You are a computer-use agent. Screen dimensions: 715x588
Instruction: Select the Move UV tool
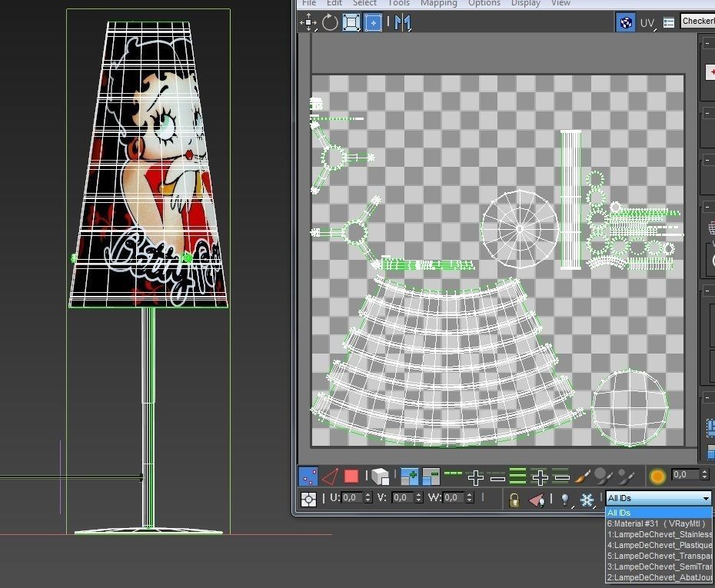[x=308, y=22]
